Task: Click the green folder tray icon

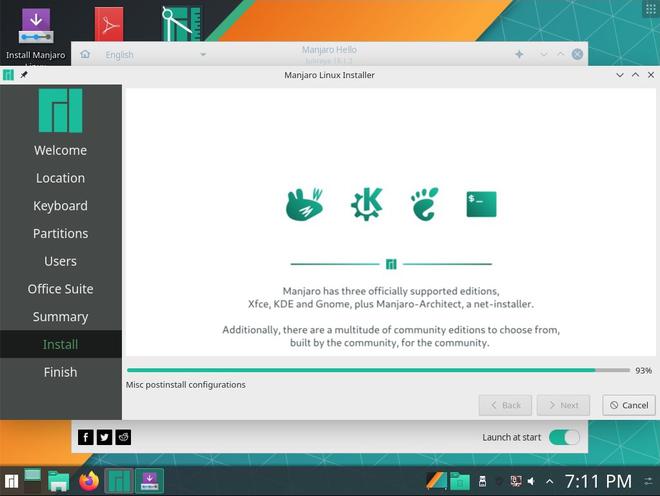Action: [x=460, y=481]
